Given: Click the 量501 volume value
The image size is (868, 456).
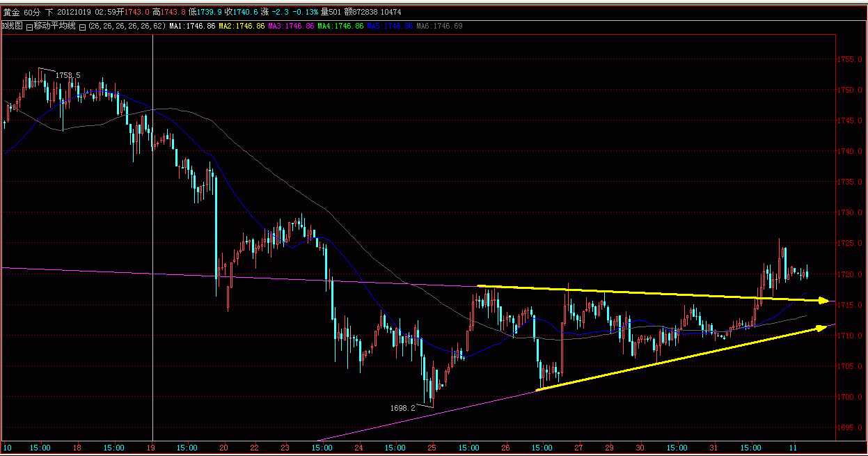Looking at the screenshot, I should pos(331,12).
